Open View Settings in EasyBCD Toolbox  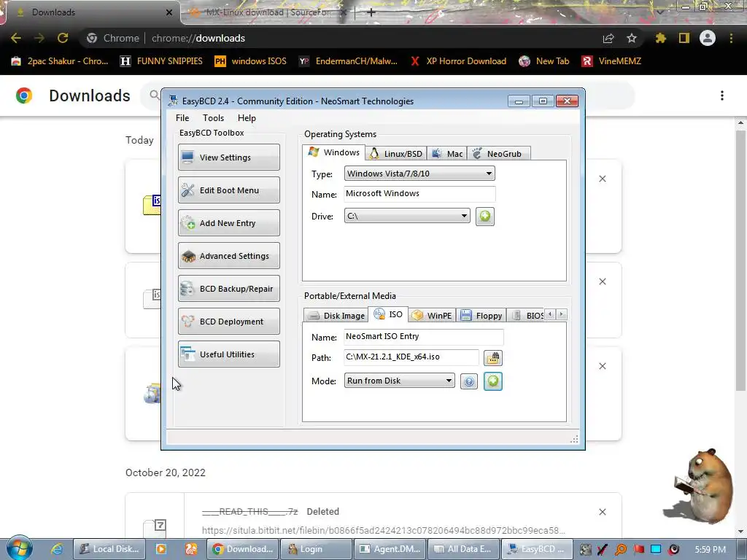228,157
